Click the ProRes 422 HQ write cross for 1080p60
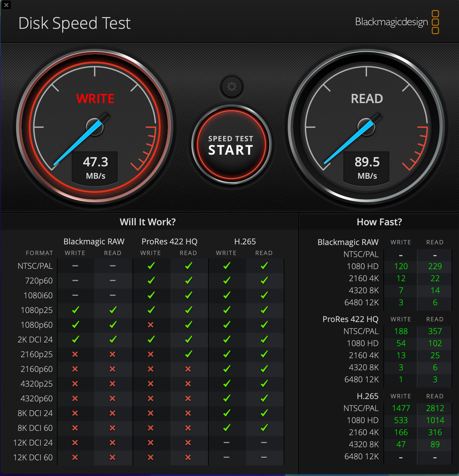Image resolution: width=459 pixels, height=476 pixels. (151, 325)
